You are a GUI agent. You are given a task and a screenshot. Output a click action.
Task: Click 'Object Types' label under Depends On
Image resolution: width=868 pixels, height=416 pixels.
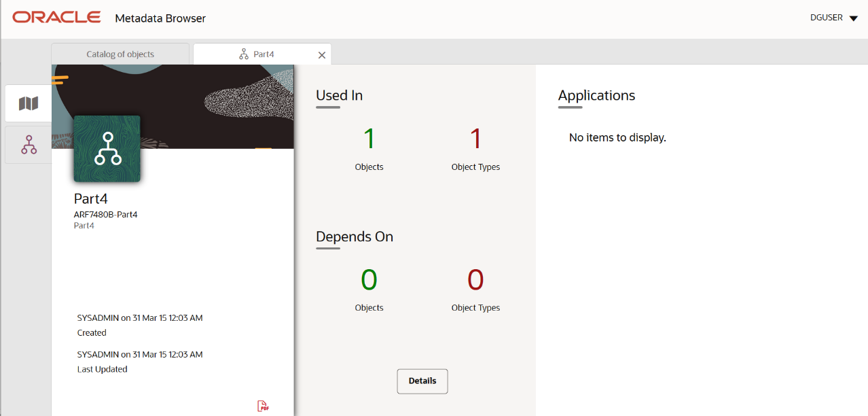click(475, 308)
